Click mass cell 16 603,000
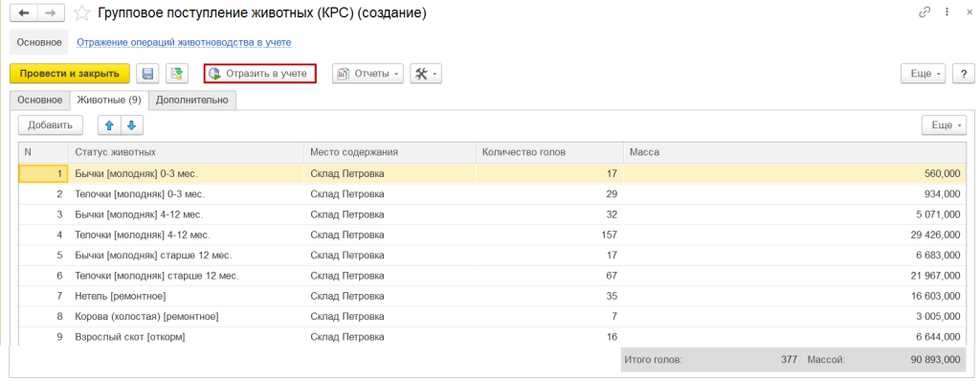The image size is (980, 381). click(x=795, y=296)
